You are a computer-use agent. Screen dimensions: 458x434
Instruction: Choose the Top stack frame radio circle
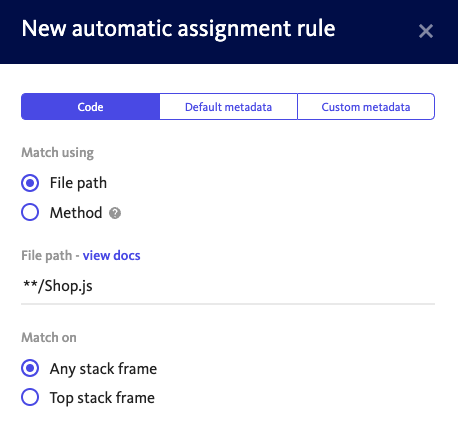click(x=30, y=397)
